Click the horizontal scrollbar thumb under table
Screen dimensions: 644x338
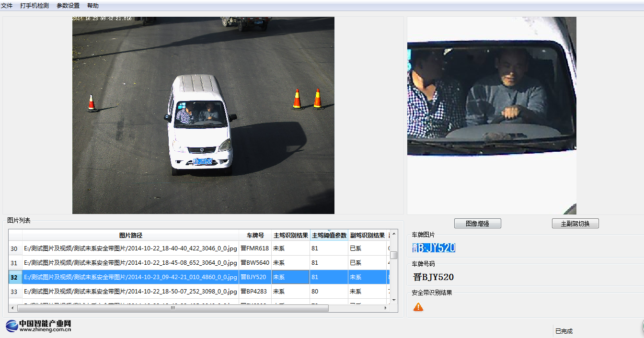pyautogui.click(x=172, y=308)
